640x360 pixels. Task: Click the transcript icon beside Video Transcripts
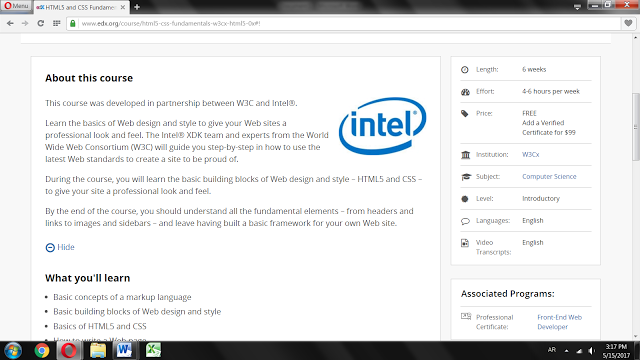click(465, 243)
